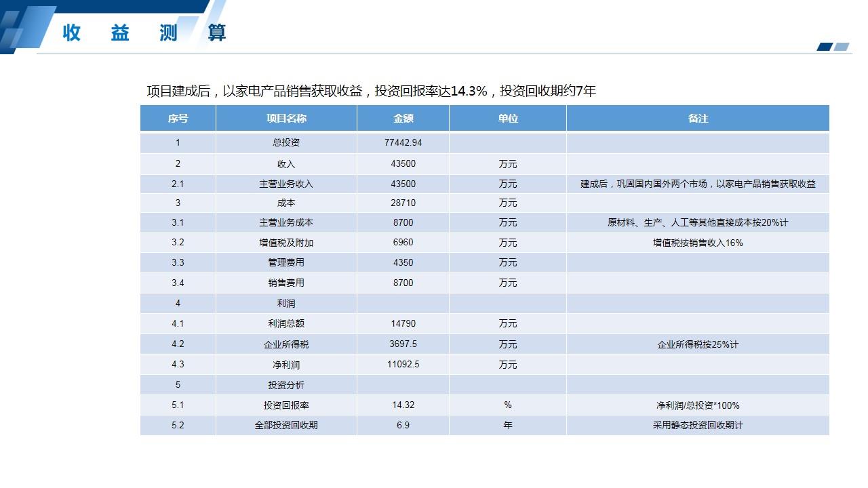Select the 增值税及附加 cell
Image resolution: width=868 pixels, height=488 pixels.
(286, 243)
